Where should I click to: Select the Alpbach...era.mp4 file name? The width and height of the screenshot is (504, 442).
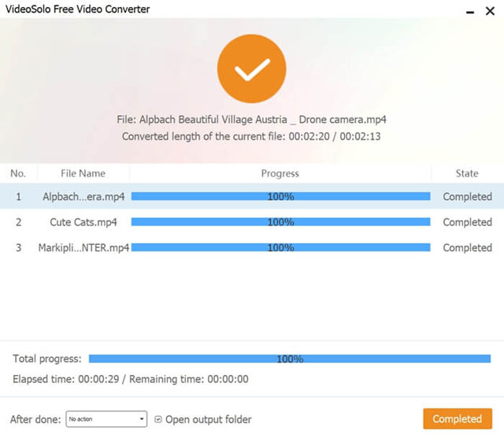click(x=83, y=197)
